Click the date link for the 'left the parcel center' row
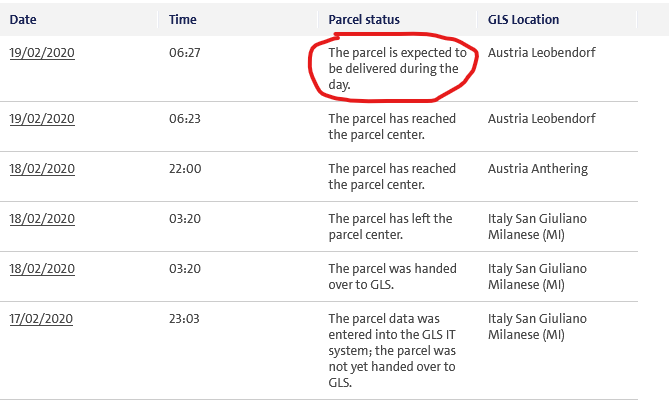The image size is (669, 410). tap(42, 218)
